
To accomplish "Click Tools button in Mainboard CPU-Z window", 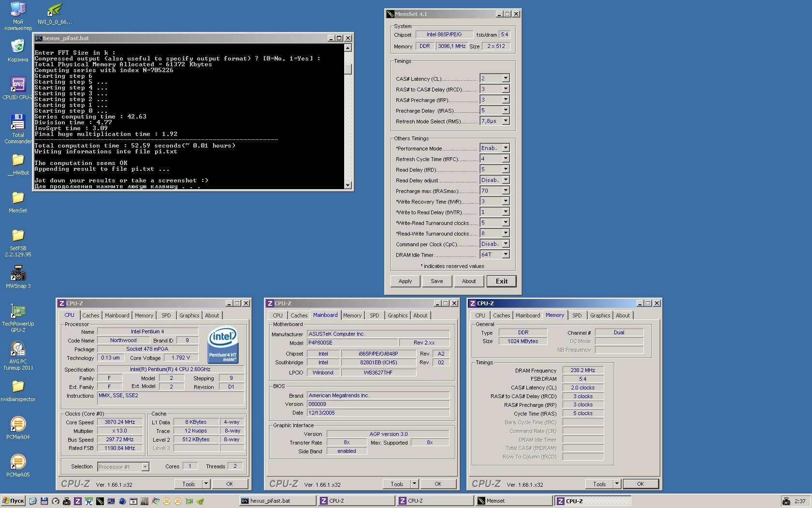I will 397,484.
